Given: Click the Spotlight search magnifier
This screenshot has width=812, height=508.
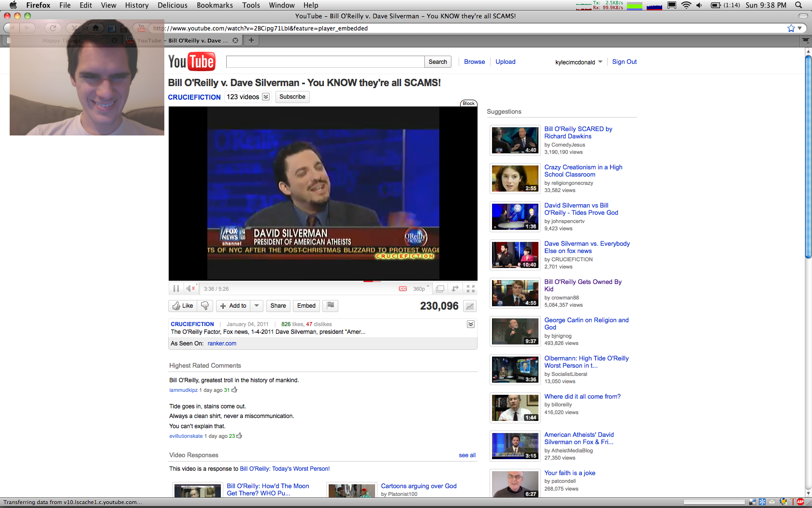Looking at the screenshot, I should point(798,5).
